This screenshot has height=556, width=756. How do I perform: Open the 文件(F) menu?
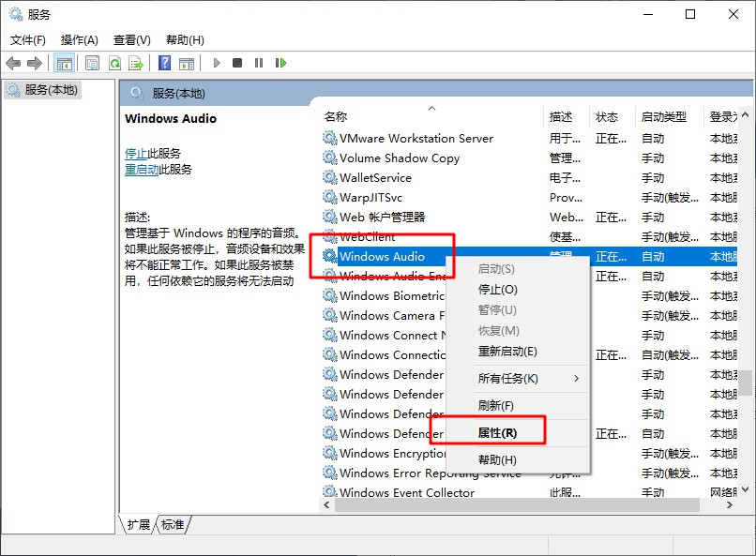point(27,40)
